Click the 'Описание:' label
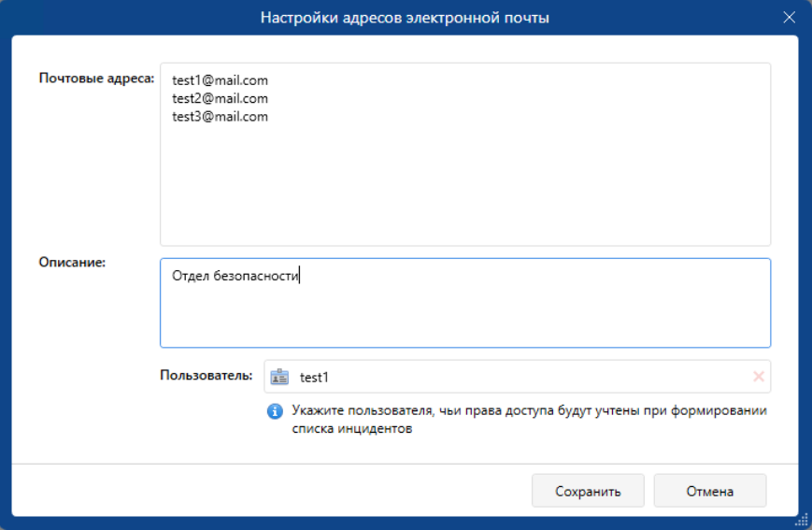Viewport: 812px width, 530px height. point(72,262)
